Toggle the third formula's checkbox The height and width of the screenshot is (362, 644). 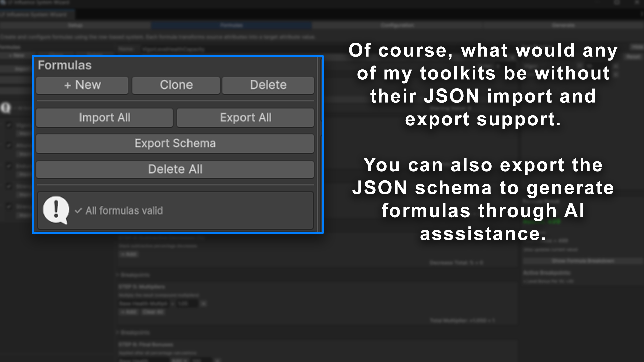(x=8, y=166)
